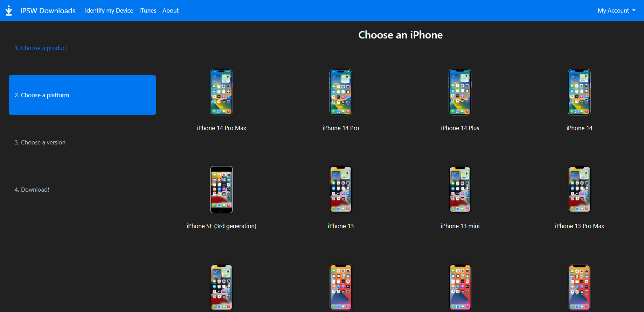Click the iPhone 13 Pro Max label
The image size is (644, 312).
(580, 226)
